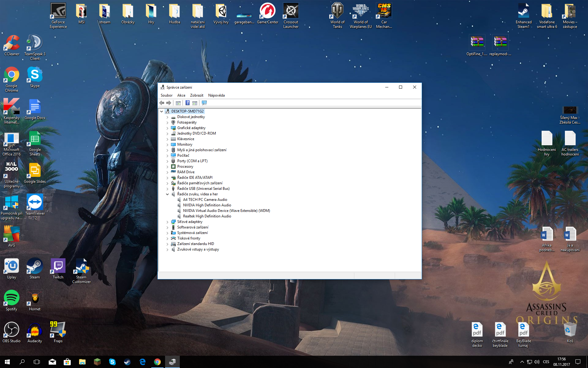Click the Afrika podneb Word document
The height and width of the screenshot is (368, 588).
tap(547, 239)
